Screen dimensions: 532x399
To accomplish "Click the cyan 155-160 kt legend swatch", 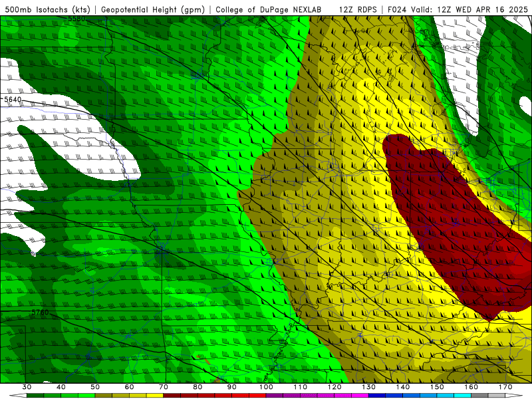I will (x=463, y=396).
